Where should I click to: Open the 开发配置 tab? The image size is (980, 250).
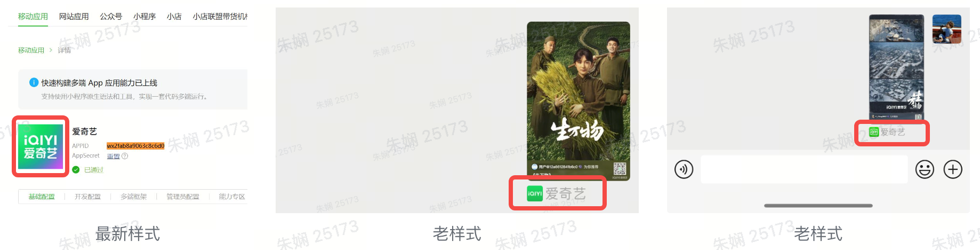[87, 197]
